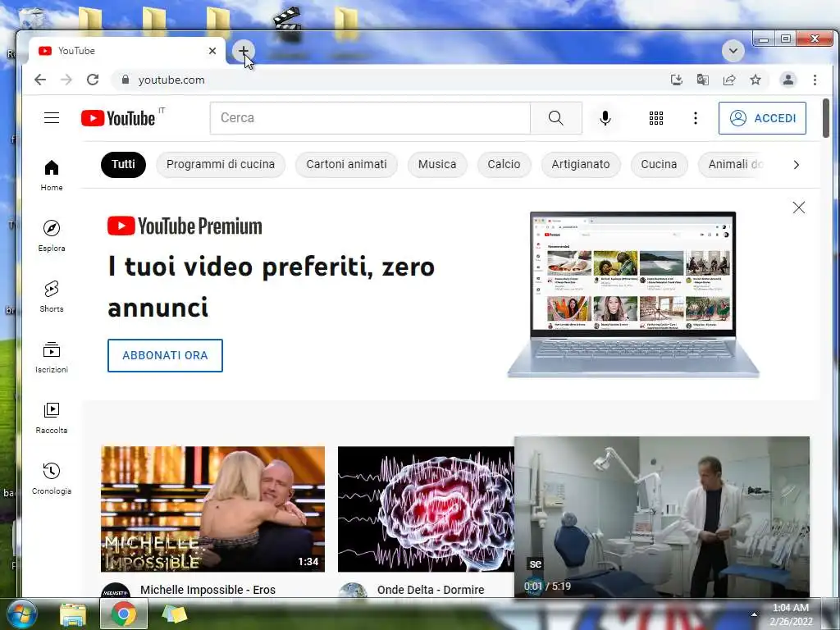This screenshot has height=630, width=840.
Task: Go to Home in sidebar
Action: (52, 176)
